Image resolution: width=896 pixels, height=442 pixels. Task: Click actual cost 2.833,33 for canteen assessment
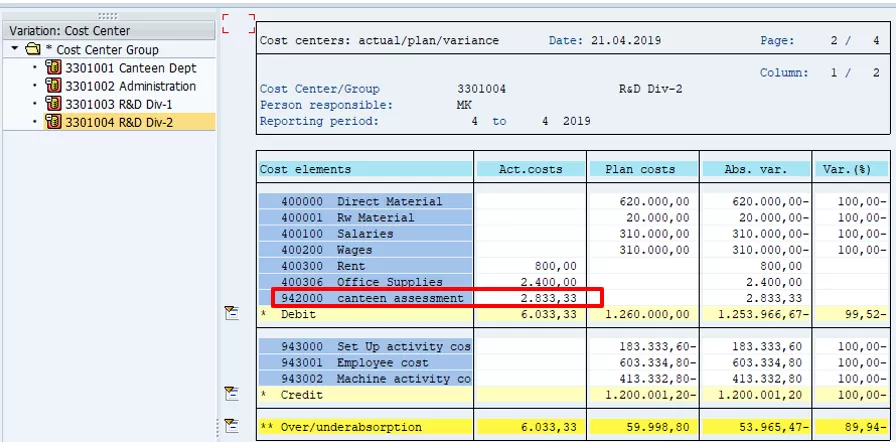(548, 298)
